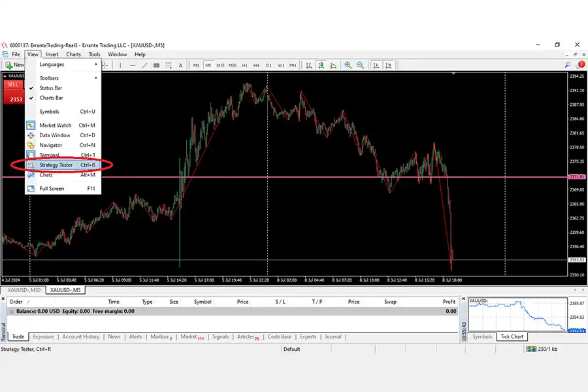
Task: Switch to Tick Chart tab
Action: (512, 337)
